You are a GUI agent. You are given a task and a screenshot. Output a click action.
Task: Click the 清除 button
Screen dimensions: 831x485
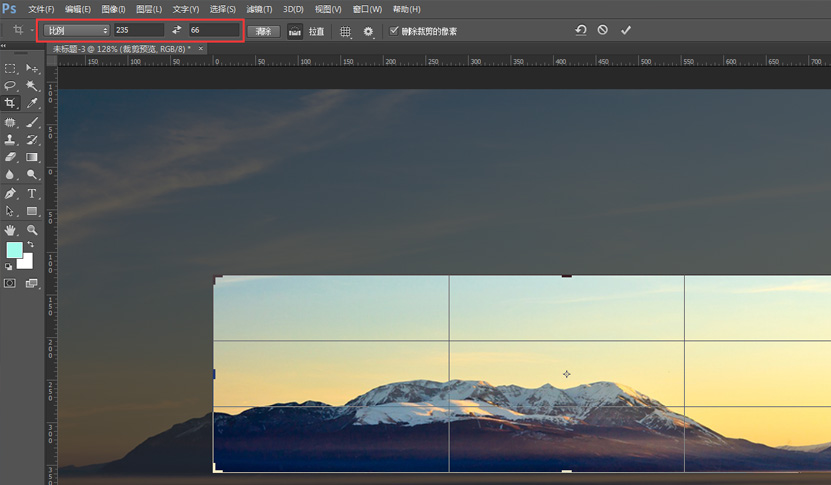tap(263, 31)
